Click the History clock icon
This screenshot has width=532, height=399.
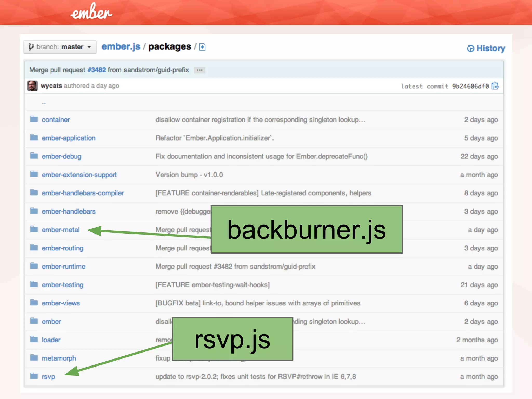pyautogui.click(x=470, y=48)
